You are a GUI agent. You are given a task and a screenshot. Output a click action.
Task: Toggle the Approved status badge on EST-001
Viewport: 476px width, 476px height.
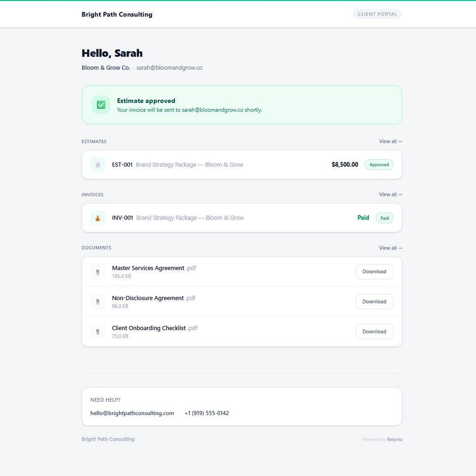coord(379,164)
